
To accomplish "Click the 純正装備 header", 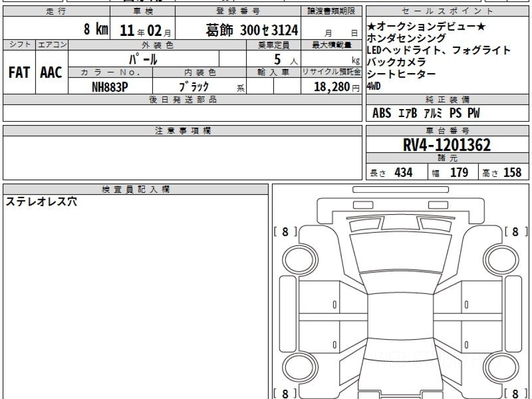I will (448, 100).
